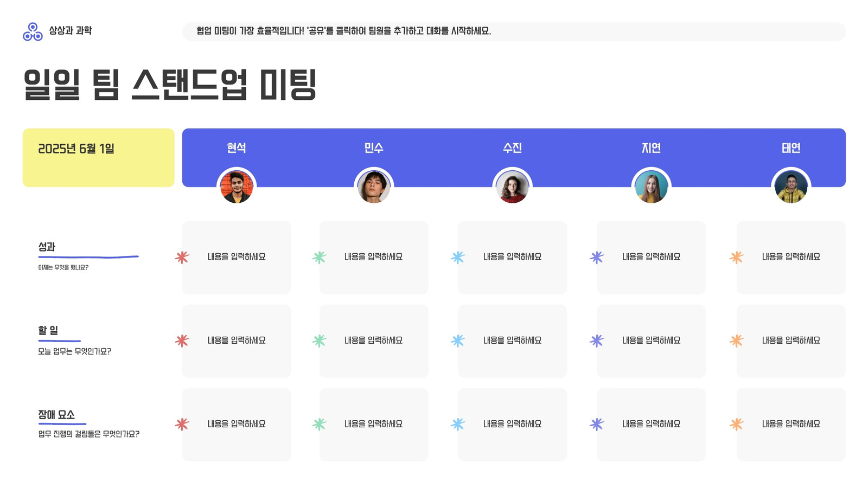868x488 pixels.
Task: Click the green asterisk in 민수's 할 일 row
Action: [320, 341]
